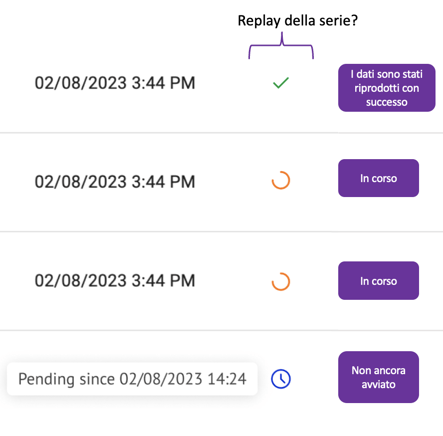Viewport: 443px width, 436px height.
Task: Click the divider line between the two In corso rows
Action: tap(221, 231)
